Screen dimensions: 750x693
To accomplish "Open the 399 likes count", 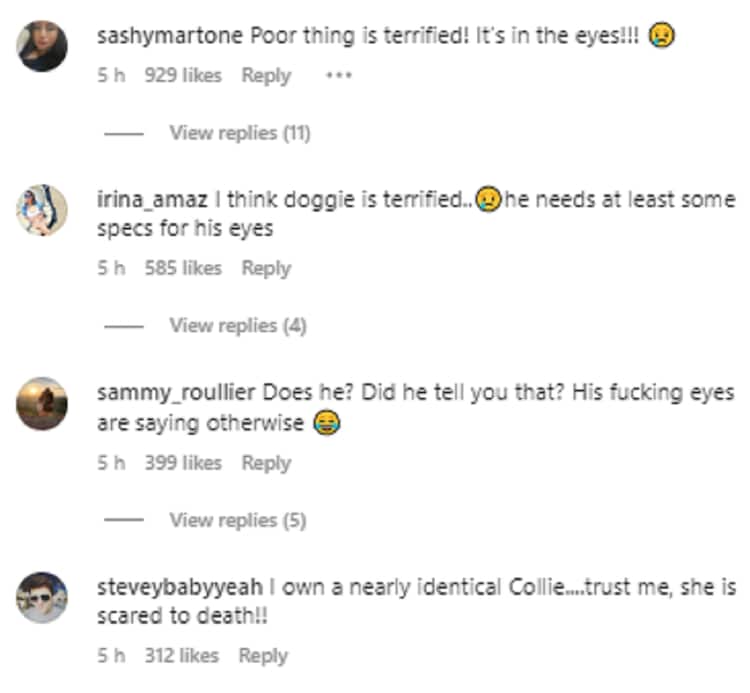I will (183, 463).
